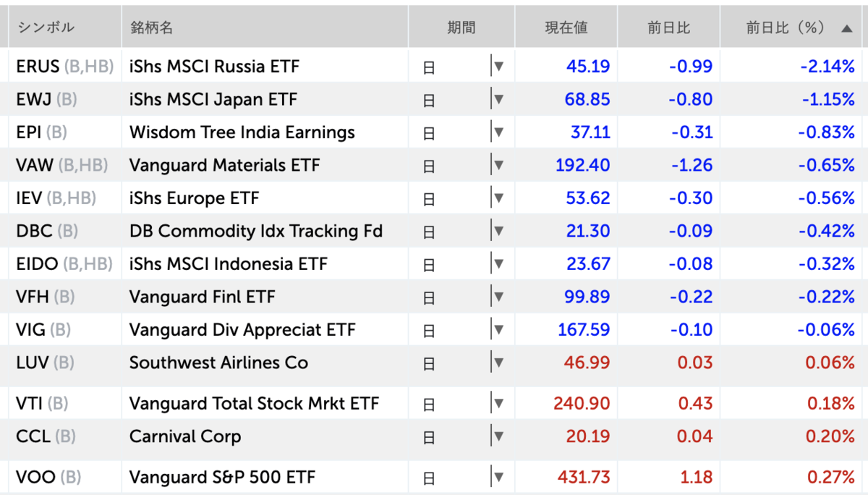The height and width of the screenshot is (495, 868).
Task: Open the period dropdown for DBC row
Action: click(498, 230)
